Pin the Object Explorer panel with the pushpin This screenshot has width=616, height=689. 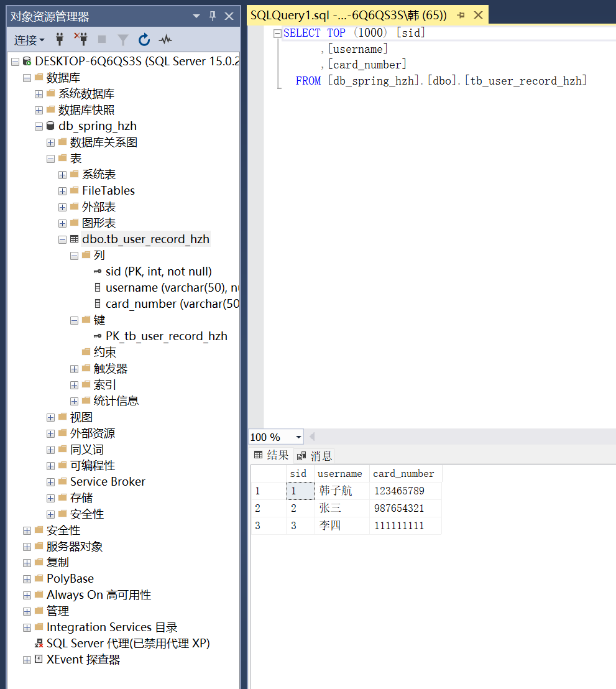click(213, 16)
